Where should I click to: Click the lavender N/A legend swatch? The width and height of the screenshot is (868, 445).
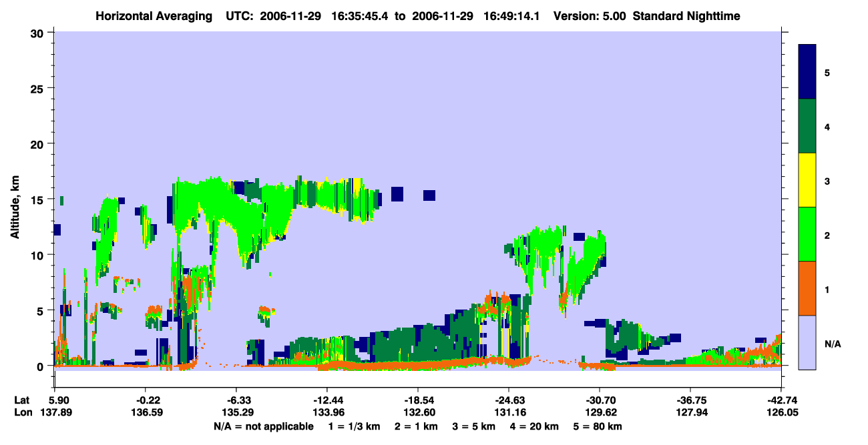(807, 342)
